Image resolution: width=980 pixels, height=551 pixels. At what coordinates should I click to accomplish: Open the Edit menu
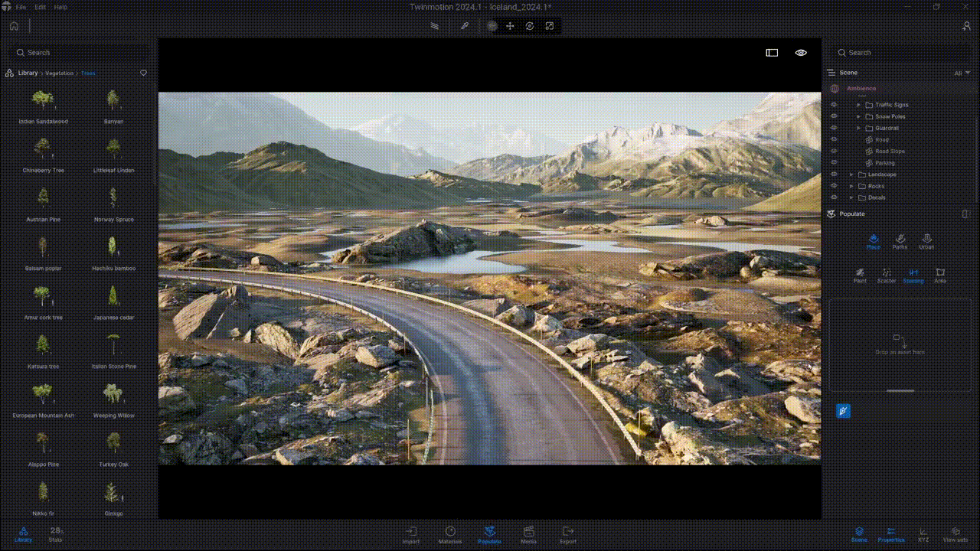point(40,7)
